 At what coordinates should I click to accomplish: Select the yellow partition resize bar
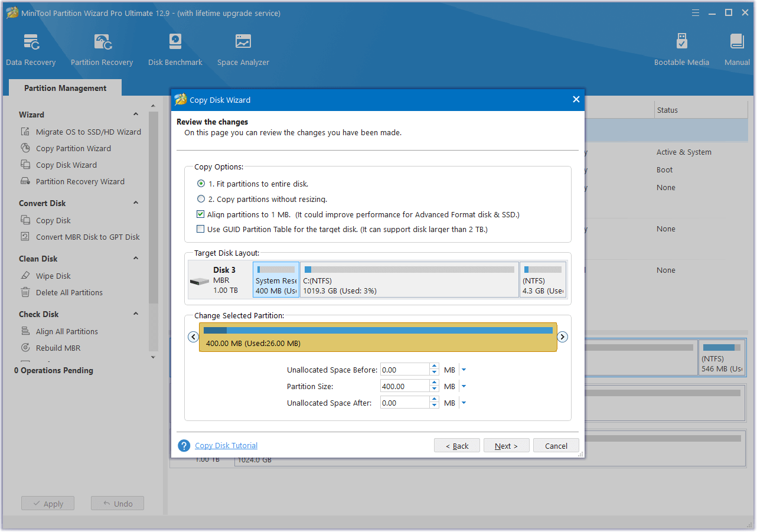pyautogui.click(x=378, y=337)
